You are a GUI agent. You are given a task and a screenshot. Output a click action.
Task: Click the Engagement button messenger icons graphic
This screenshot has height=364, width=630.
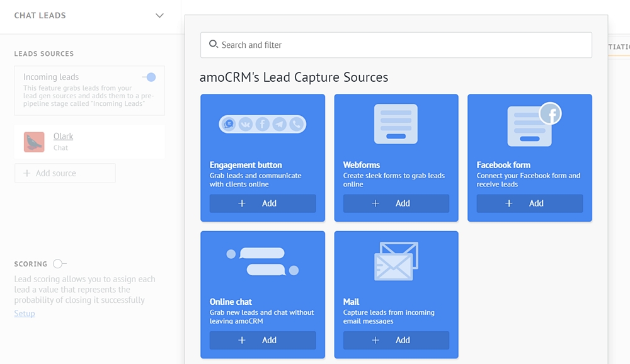[262, 124]
